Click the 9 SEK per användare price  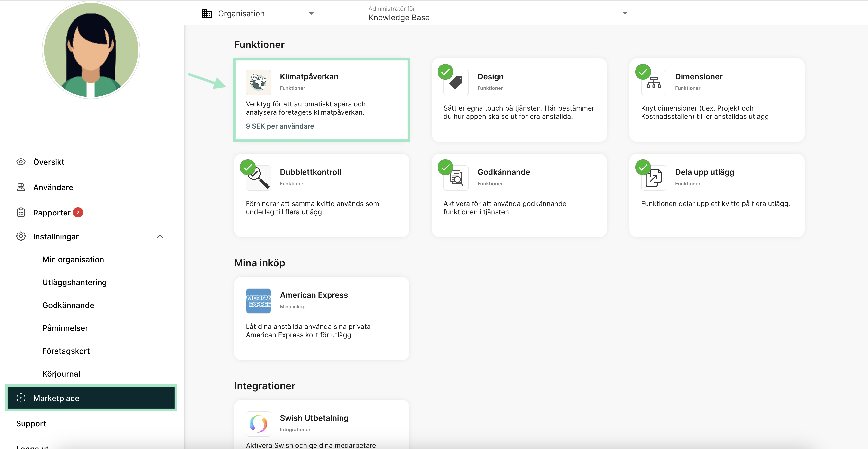[x=280, y=126]
